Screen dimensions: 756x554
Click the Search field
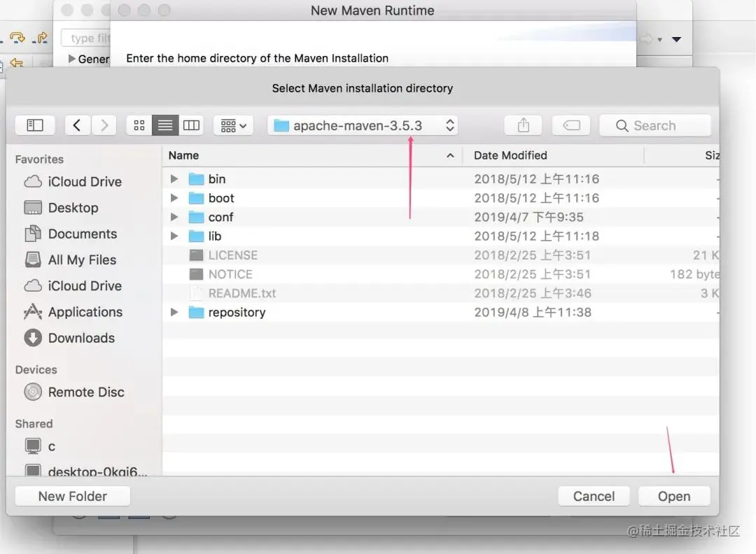[x=654, y=126]
